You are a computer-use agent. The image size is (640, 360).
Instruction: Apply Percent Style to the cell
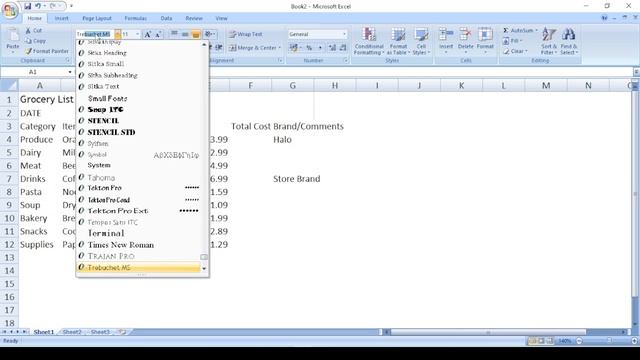309,48
